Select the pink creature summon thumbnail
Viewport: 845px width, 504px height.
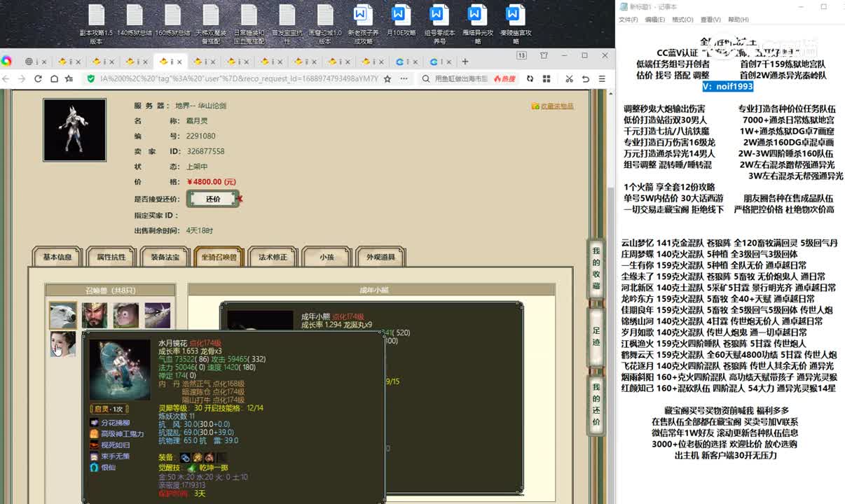[x=126, y=315]
